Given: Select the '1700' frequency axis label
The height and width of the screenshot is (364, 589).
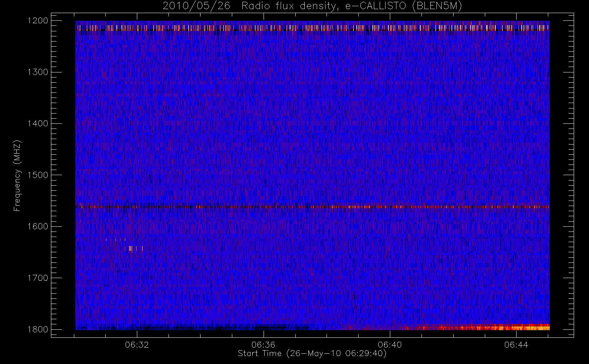Looking at the screenshot, I should tap(38, 278).
